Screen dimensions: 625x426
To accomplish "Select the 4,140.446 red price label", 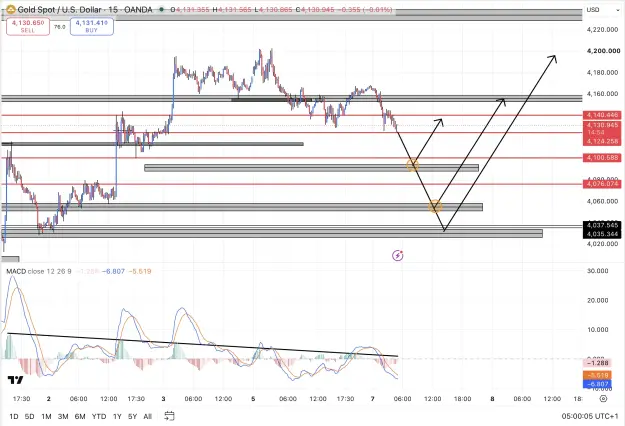I will (x=602, y=115).
